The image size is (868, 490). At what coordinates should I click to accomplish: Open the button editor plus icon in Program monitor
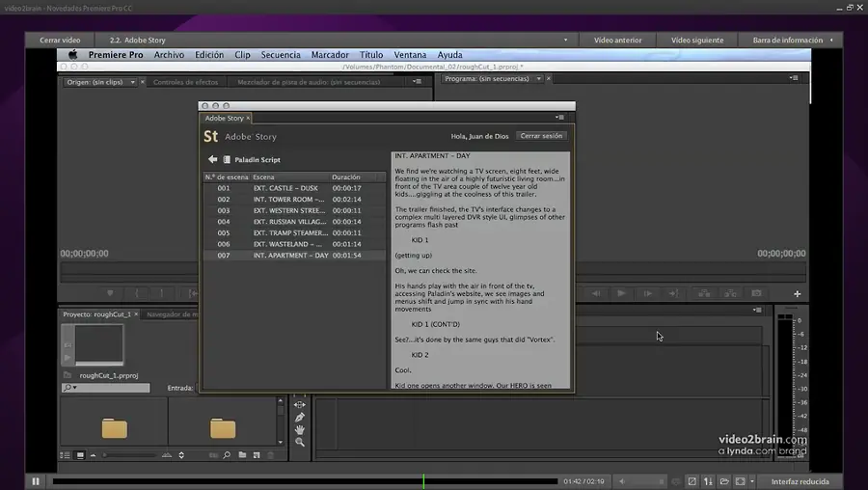coord(798,294)
